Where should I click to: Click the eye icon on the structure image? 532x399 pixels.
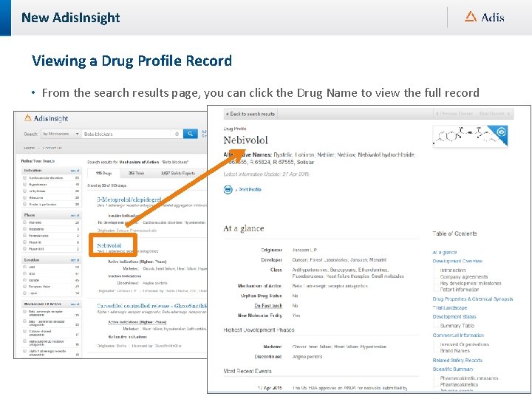(501, 132)
